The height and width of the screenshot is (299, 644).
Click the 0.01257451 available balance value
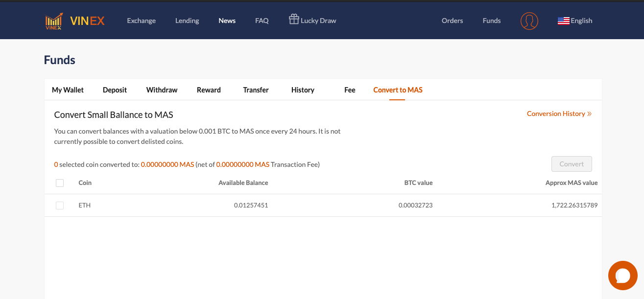pyautogui.click(x=251, y=206)
